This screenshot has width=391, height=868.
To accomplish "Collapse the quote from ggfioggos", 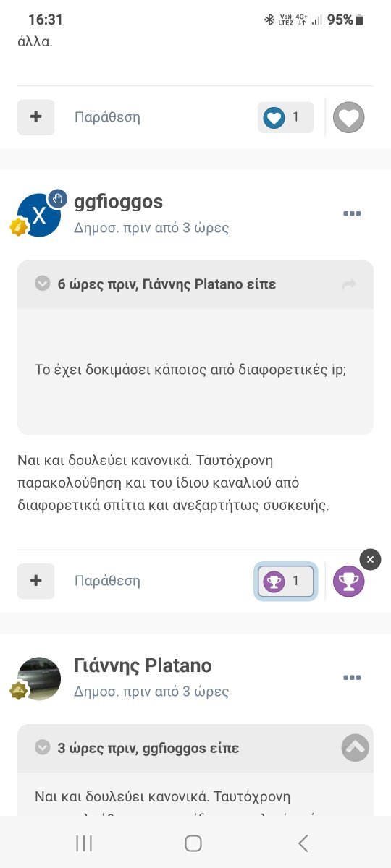I will pyautogui.click(x=43, y=747).
